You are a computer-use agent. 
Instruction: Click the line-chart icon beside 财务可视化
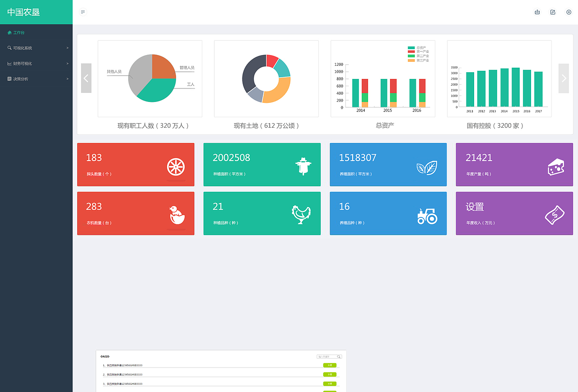9,64
